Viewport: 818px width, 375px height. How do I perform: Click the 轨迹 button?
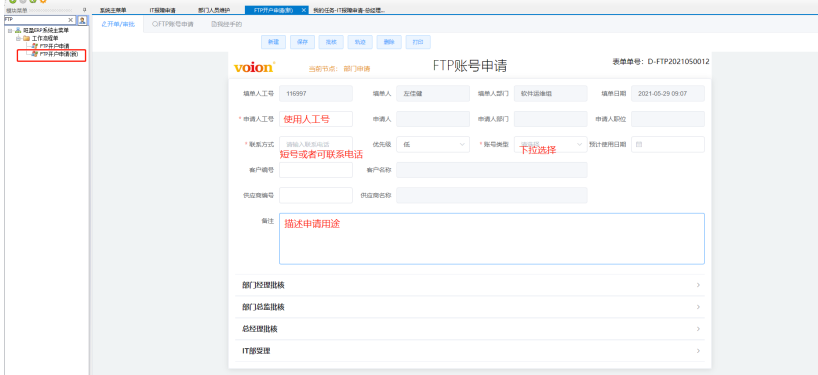(360, 42)
